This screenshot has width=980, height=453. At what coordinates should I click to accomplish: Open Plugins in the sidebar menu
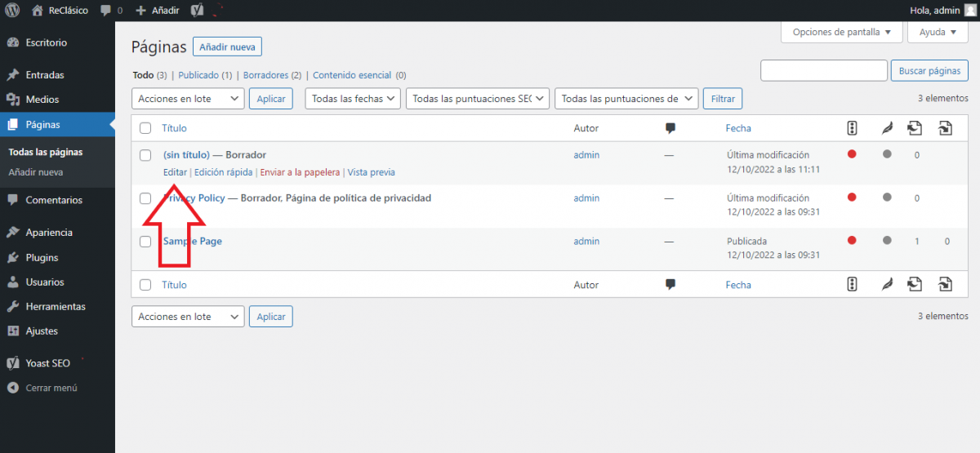pyautogui.click(x=42, y=257)
